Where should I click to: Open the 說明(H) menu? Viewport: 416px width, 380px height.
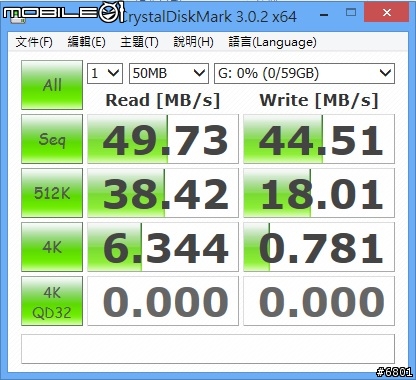(x=193, y=42)
